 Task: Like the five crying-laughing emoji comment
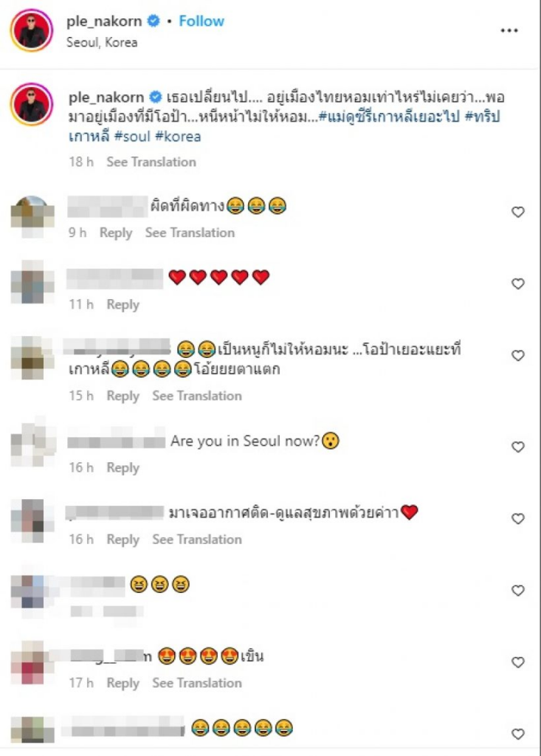518,735
